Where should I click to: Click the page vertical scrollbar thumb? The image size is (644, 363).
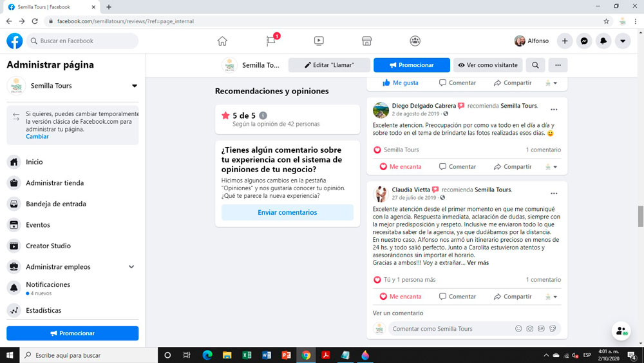pyautogui.click(x=640, y=216)
